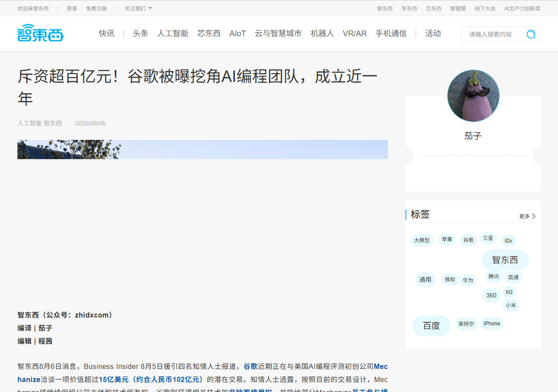
Task: Select the 华为 tag
Action: [x=468, y=280]
